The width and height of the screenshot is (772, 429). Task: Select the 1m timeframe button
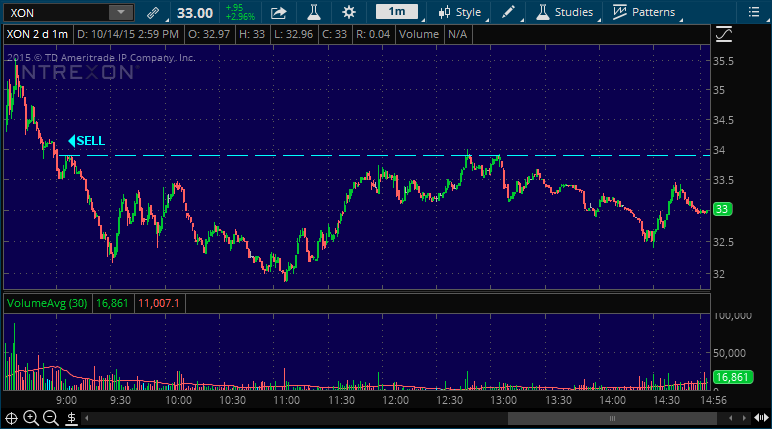[x=397, y=12]
